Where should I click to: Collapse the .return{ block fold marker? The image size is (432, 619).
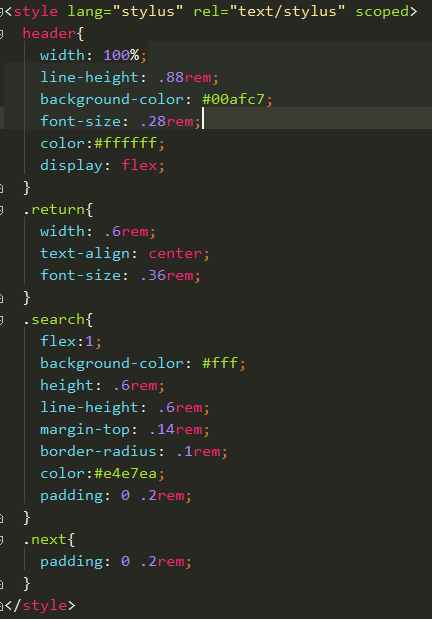tap(1, 210)
